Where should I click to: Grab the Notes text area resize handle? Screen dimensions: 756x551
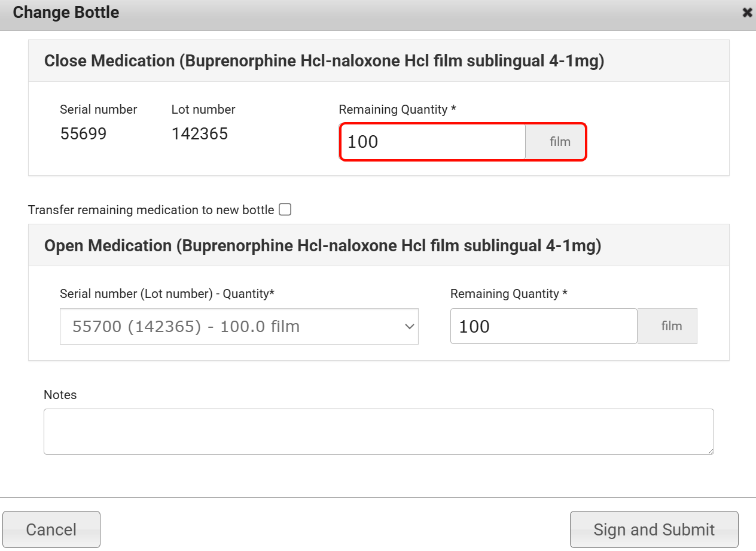(x=710, y=450)
